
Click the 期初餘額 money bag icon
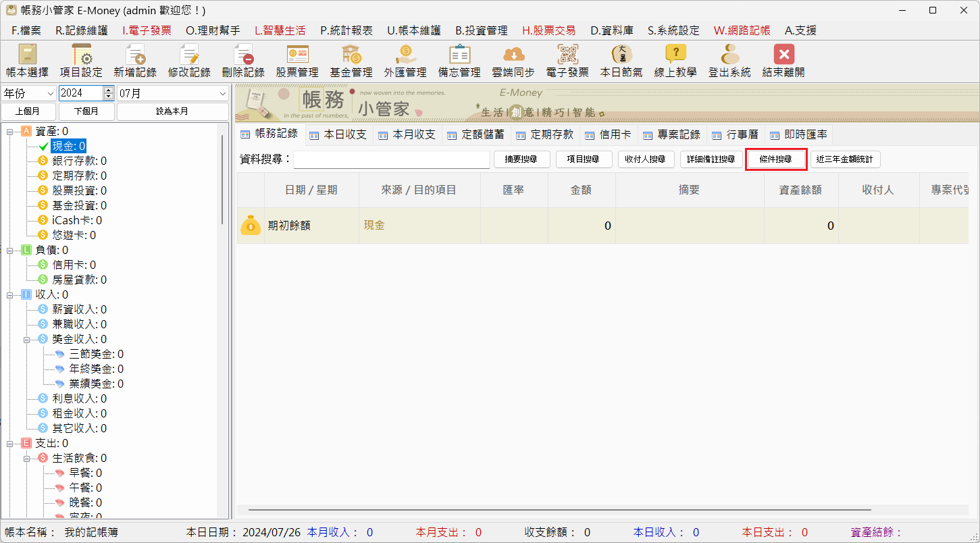click(x=251, y=226)
